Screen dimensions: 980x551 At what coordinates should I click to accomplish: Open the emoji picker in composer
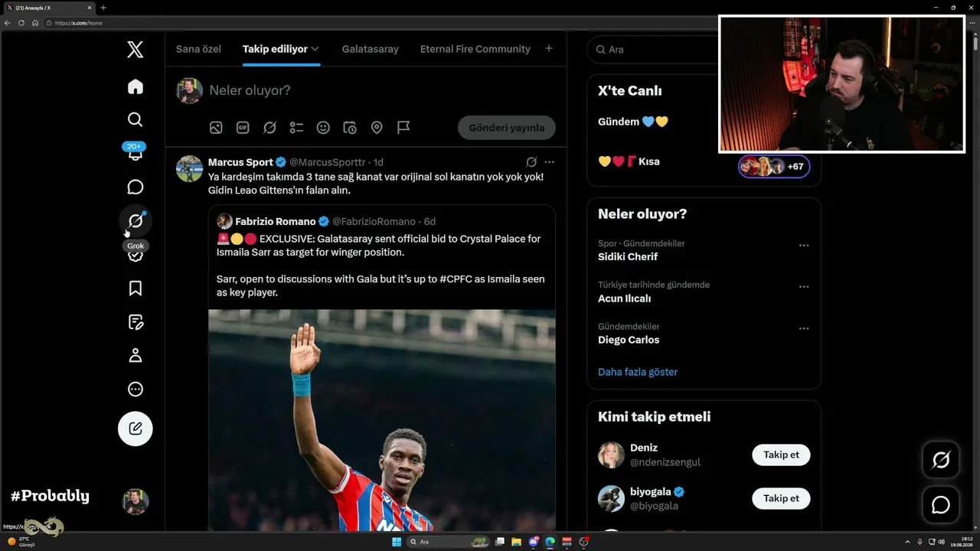coord(323,128)
